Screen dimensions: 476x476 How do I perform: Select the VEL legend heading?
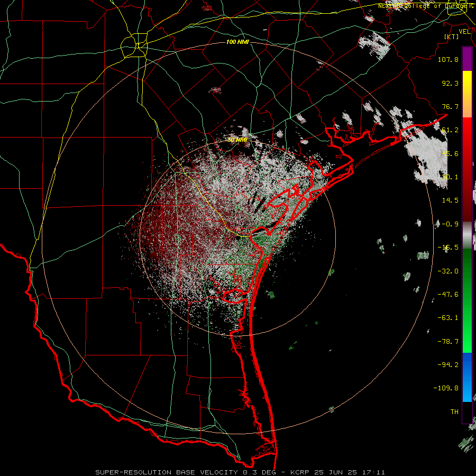pos(464,32)
